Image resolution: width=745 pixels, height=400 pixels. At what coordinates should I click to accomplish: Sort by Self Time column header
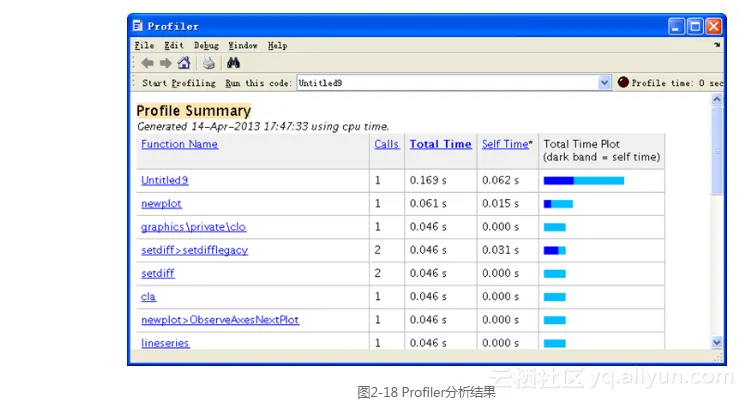tap(506, 144)
